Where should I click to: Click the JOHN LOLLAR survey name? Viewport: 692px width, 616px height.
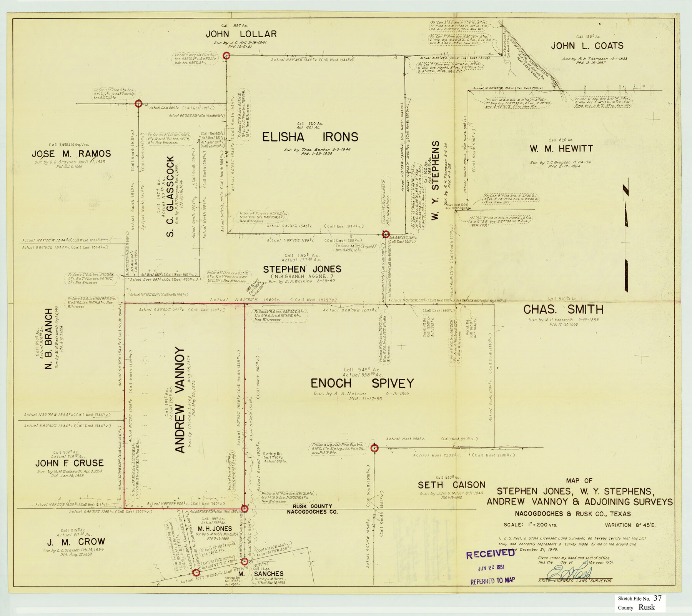click(x=241, y=34)
